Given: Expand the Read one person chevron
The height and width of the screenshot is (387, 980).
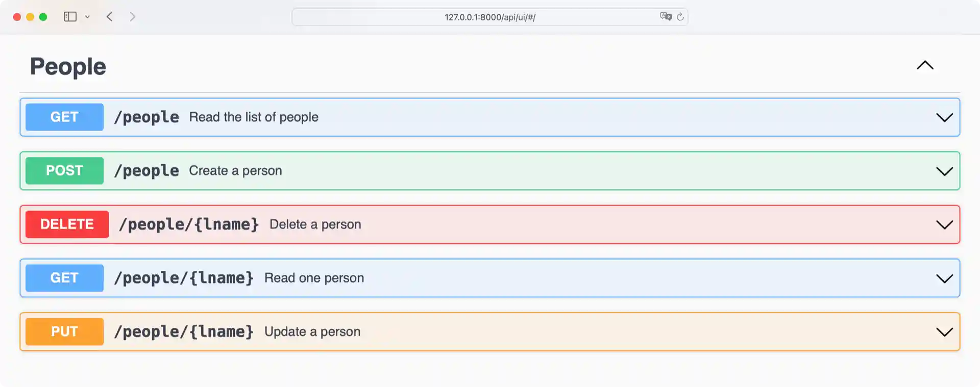Looking at the screenshot, I should (944, 278).
